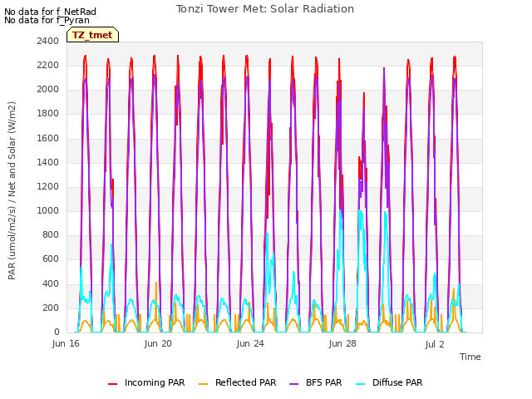Image resolution: width=532 pixels, height=399 pixels.
Task: Click the Incoming PAR legend entry
Action: tap(146, 382)
